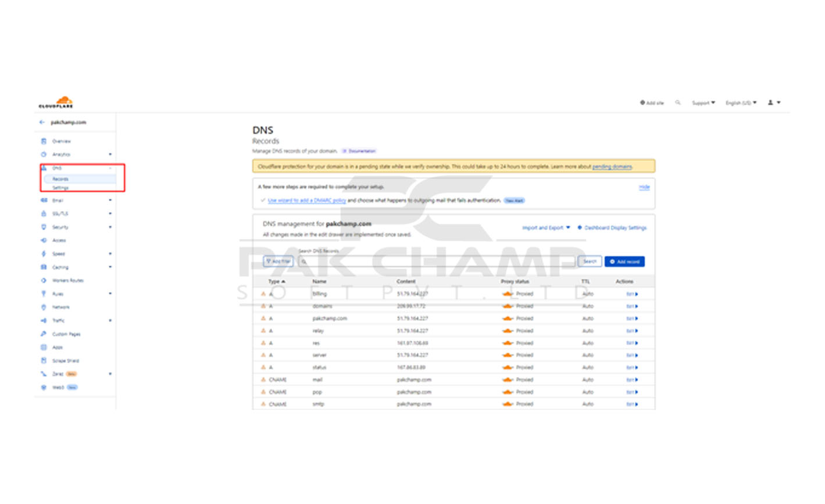The height and width of the screenshot is (504, 825).
Task: Click the Traffic sidebar icon
Action: 44,321
